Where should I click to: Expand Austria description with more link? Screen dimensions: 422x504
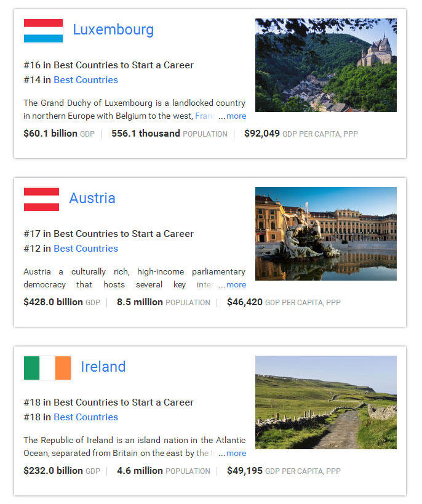click(x=236, y=284)
